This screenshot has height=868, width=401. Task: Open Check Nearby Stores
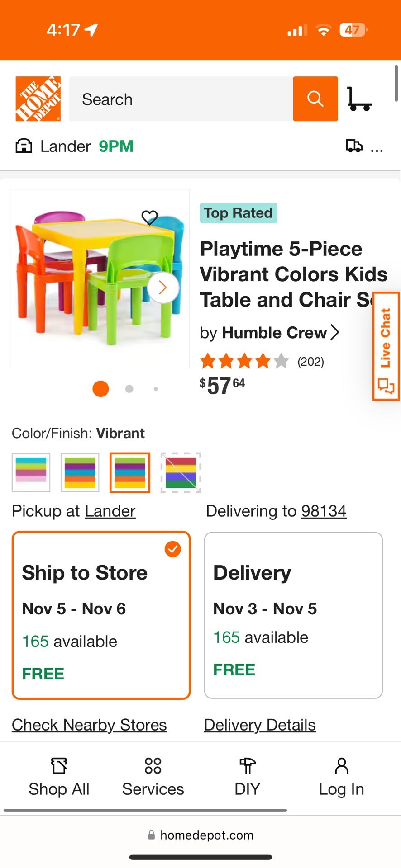coord(89,724)
